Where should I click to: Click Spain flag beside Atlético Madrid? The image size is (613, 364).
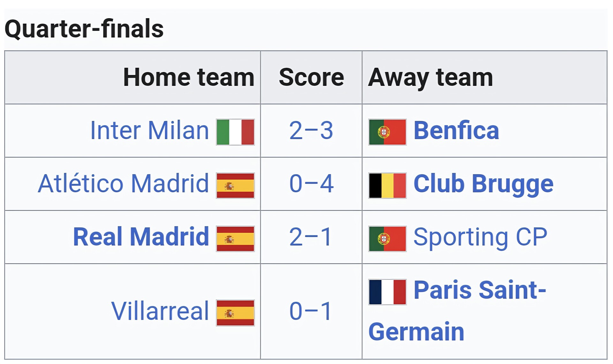(235, 185)
